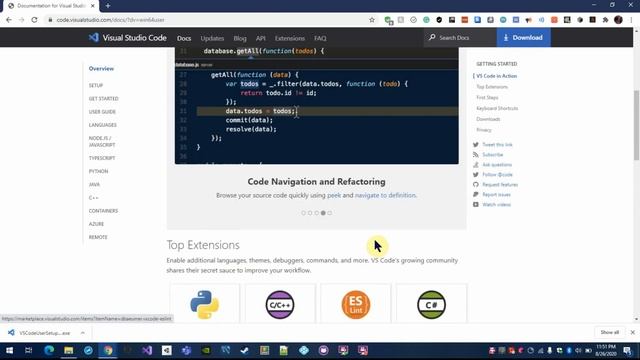Viewport: 640px width, 360px height.
Task: Expand the TYPESCRIPT sidebar section
Action: tap(102, 158)
